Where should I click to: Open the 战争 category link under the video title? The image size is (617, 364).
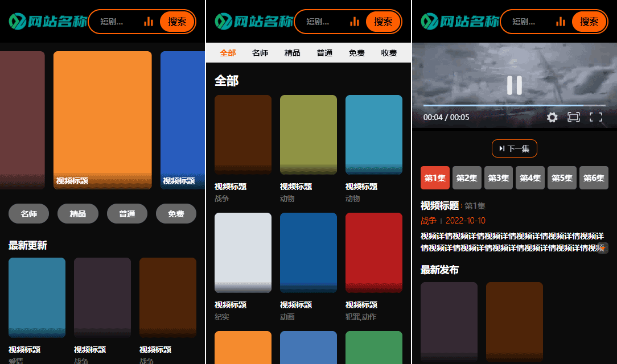(x=429, y=221)
